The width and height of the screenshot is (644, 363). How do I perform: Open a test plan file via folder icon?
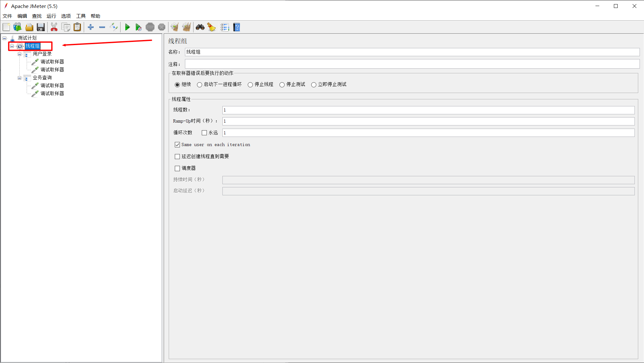tap(29, 27)
